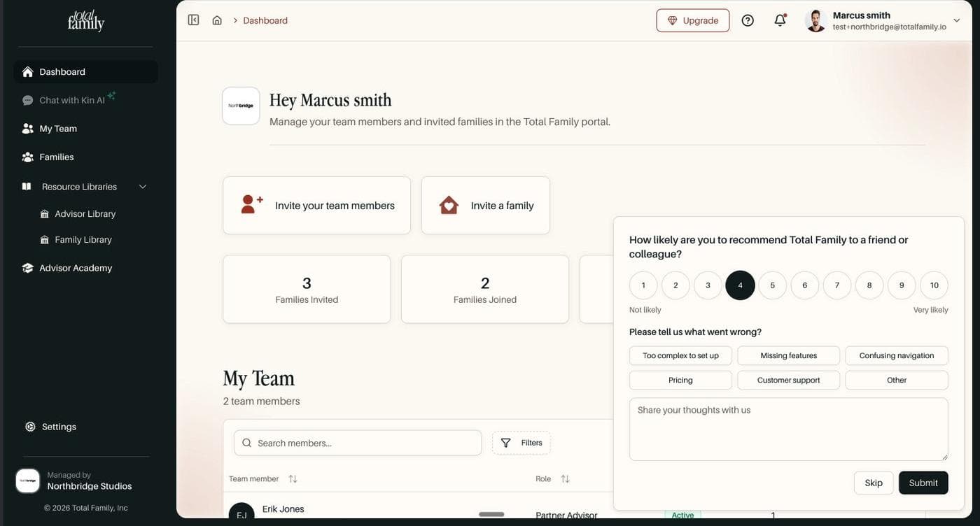Toggle Confusing navigation option

click(897, 355)
